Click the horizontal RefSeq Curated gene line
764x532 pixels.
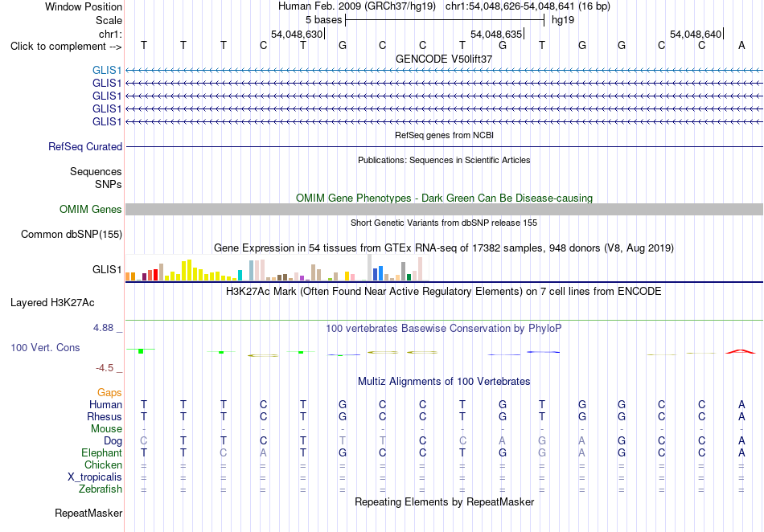coord(444,146)
